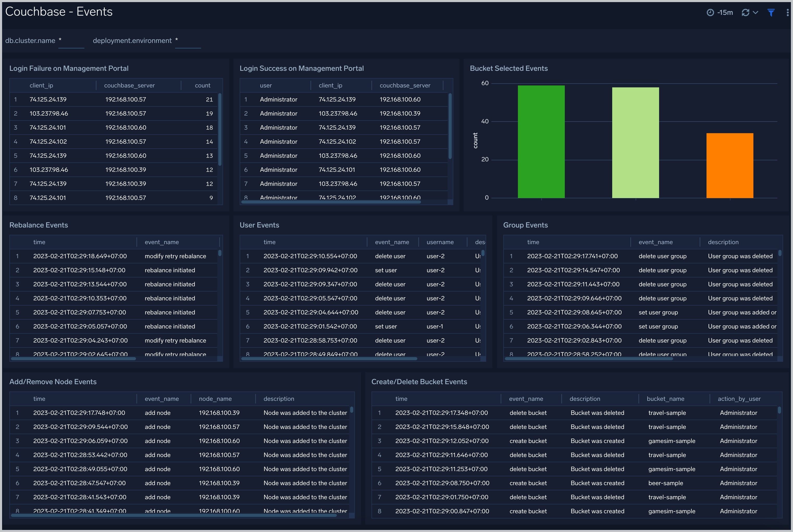
Task: Open the -15m time range picker
Action: pyautogui.click(x=720, y=12)
